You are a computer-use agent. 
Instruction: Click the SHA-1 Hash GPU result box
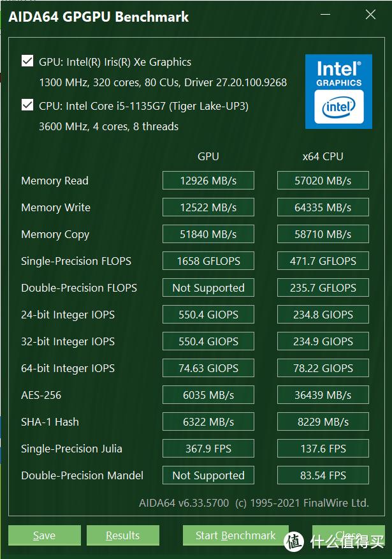coord(208,421)
